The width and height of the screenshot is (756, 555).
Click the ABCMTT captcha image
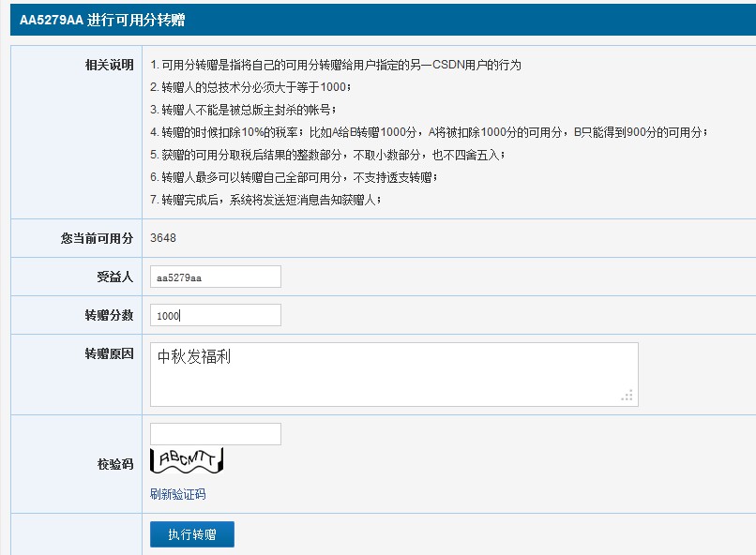pyautogui.click(x=187, y=460)
